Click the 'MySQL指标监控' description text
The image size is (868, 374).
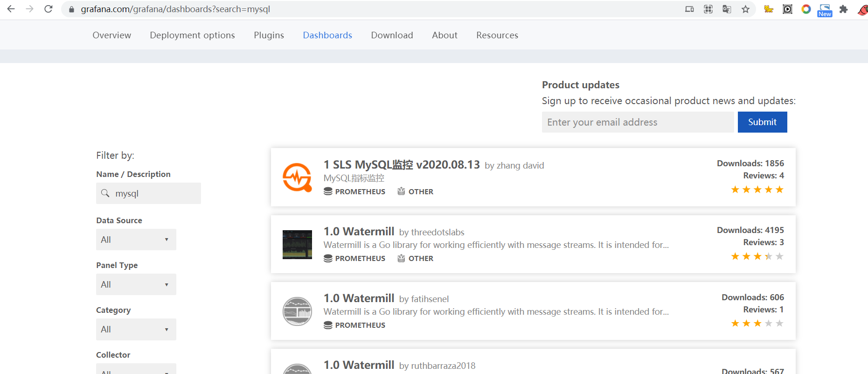[354, 178]
